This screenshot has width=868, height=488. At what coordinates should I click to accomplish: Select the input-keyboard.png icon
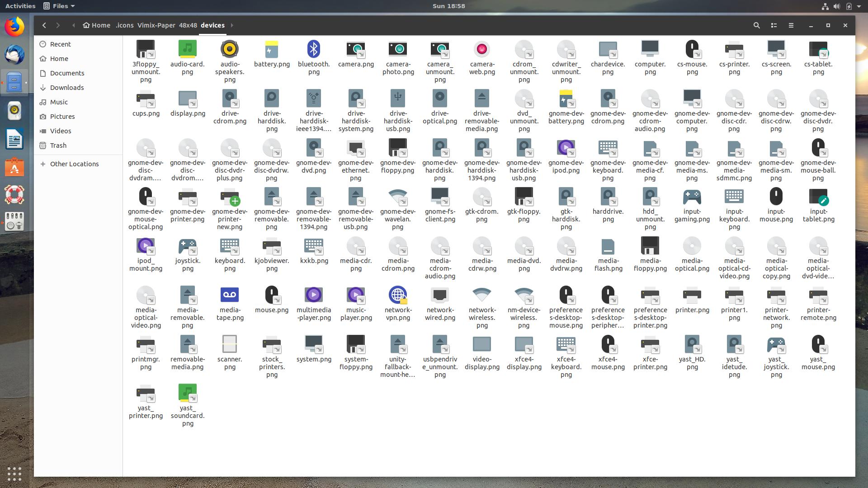point(734,197)
